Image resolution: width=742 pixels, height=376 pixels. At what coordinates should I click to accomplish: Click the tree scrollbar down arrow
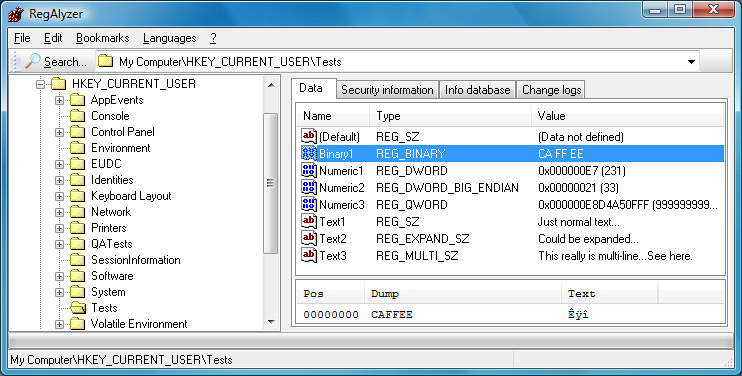[x=271, y=322]
